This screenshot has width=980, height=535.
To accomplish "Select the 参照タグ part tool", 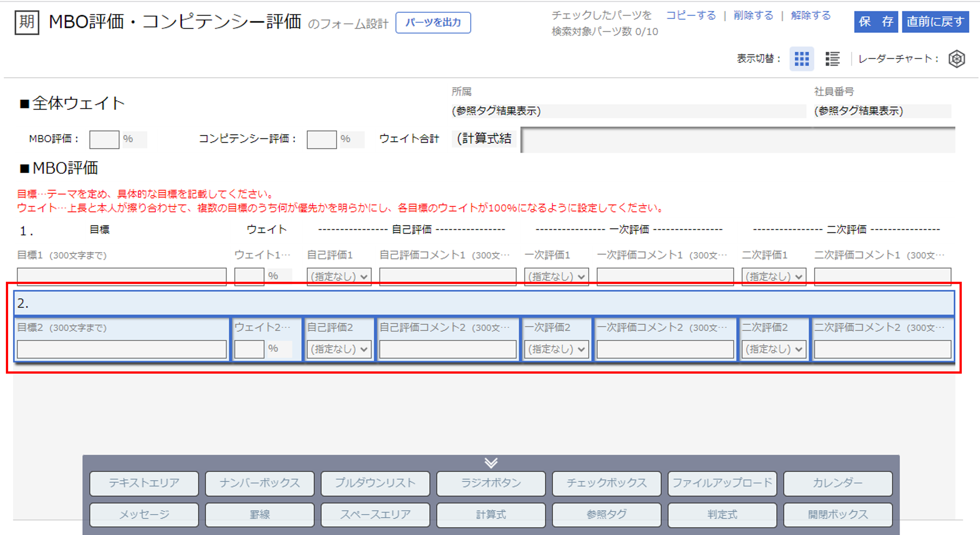I will [606, 515].
